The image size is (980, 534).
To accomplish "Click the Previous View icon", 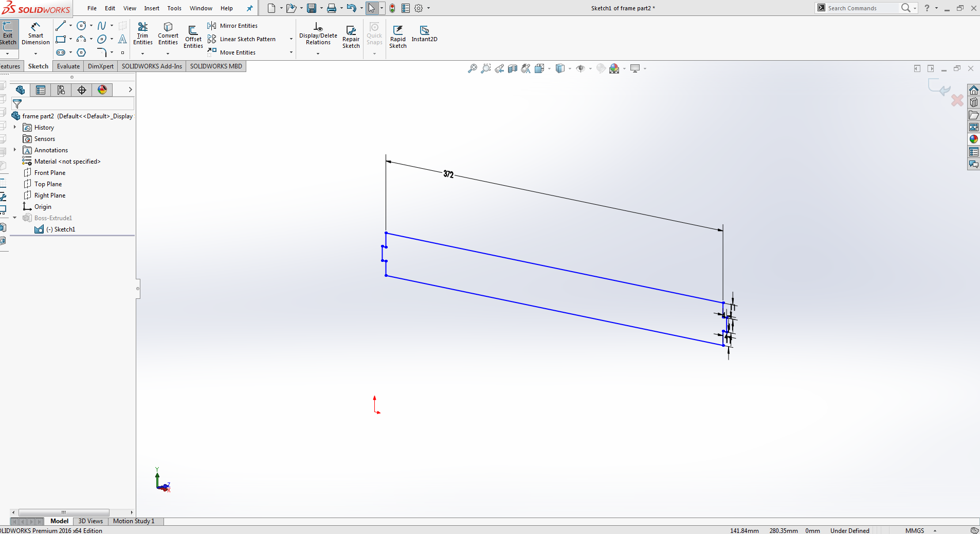I will [x=499, y=68].
